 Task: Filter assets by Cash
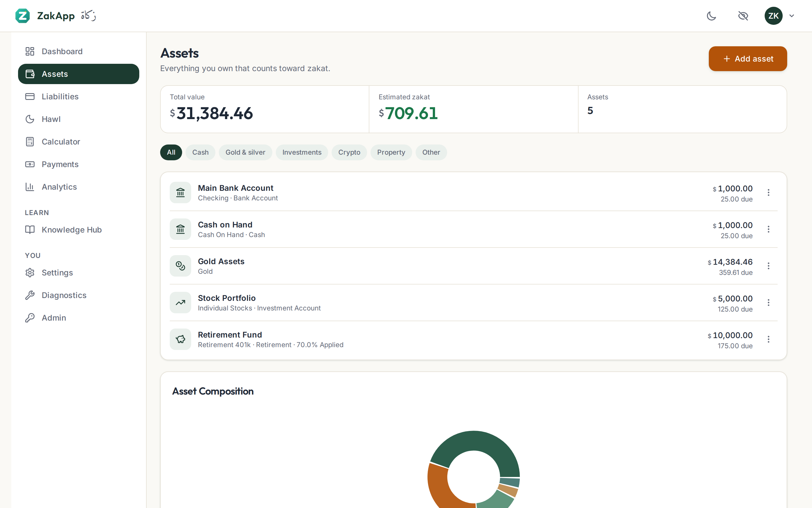200,152
